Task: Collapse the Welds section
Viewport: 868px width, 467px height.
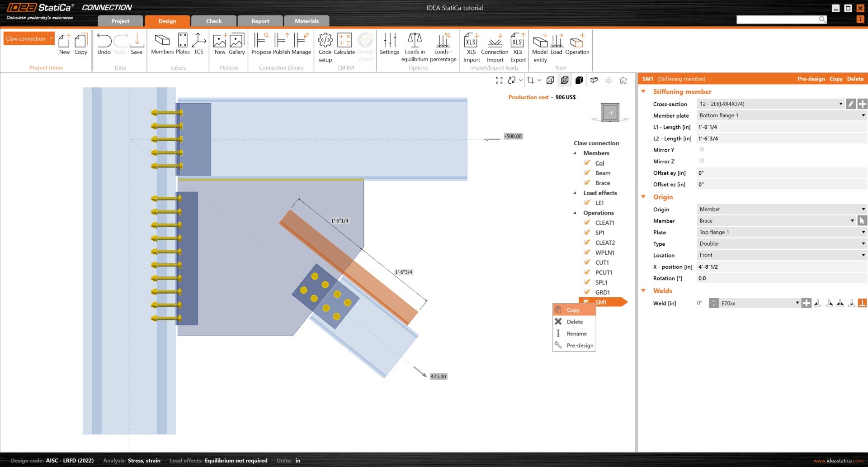Action: pos(643,291)
